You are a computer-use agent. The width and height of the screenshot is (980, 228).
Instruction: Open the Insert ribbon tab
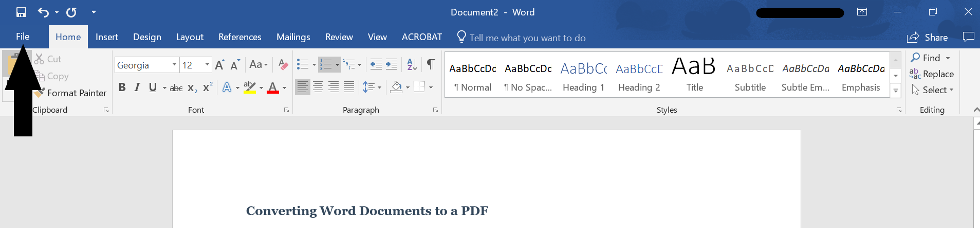(107, 37)
